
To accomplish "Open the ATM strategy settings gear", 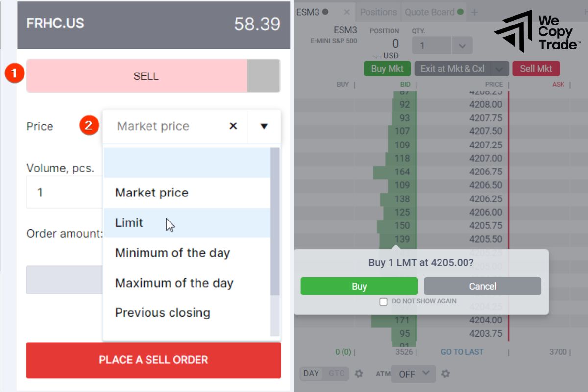I will 445,373.
